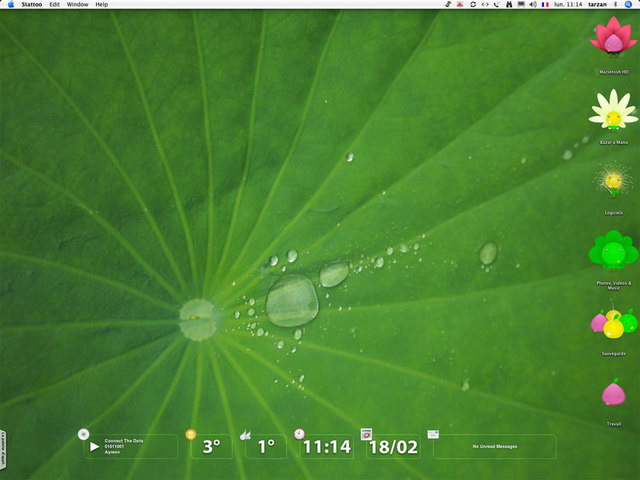The height and width of the screenshot is (480, 640).
Task: Open Spotlight search in menu bar
Action: pyautogui.click(x=629, y=5)
